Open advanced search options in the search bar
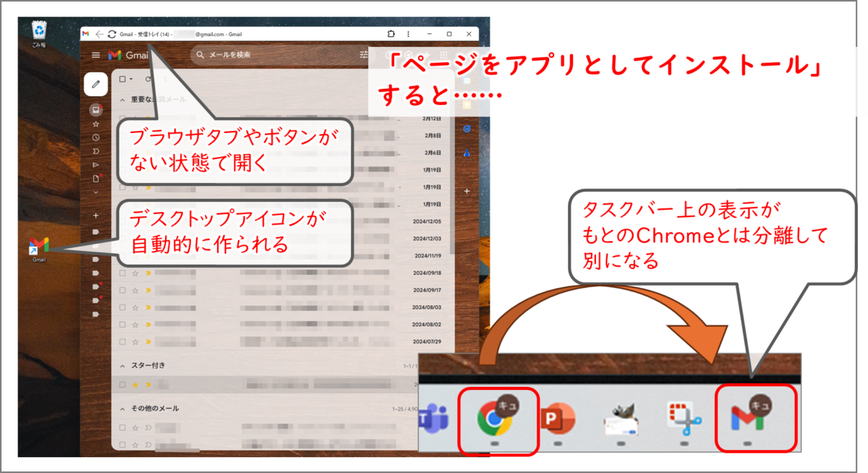868x473 pixels. coord(365,54)
